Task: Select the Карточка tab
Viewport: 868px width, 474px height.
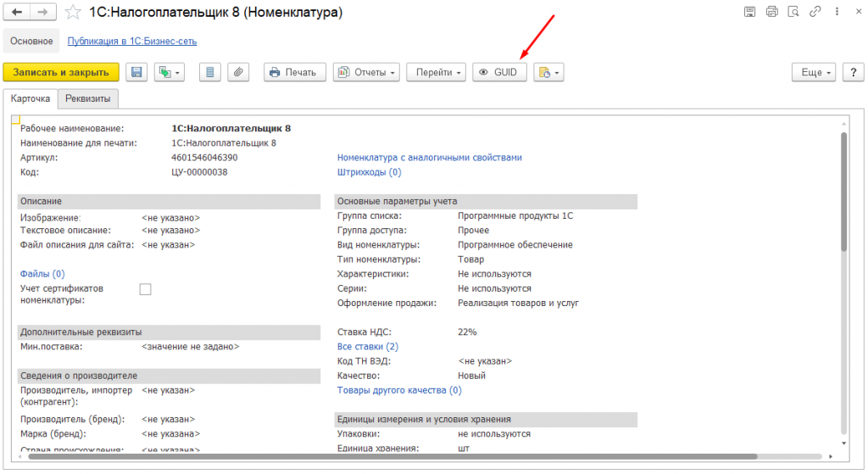Action: 31,98
